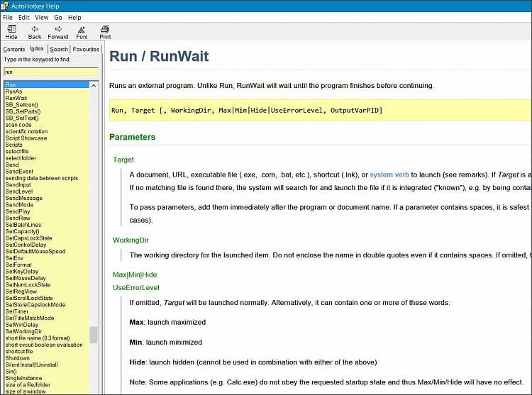Open the View menu
Screen dimensions: 532x395
tap(41, 17)
